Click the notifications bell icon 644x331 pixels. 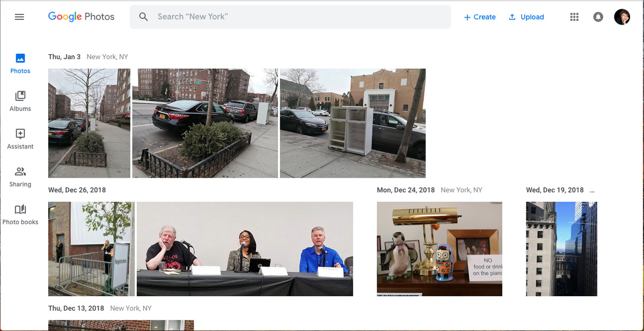pyautogui.click(x=598, y=17)
